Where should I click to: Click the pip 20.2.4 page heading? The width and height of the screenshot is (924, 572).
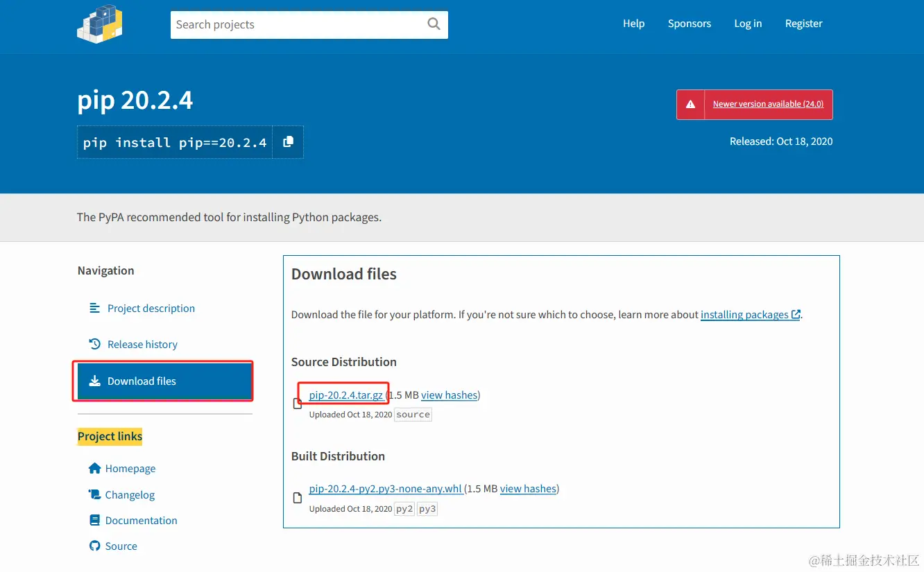[135, 101]
